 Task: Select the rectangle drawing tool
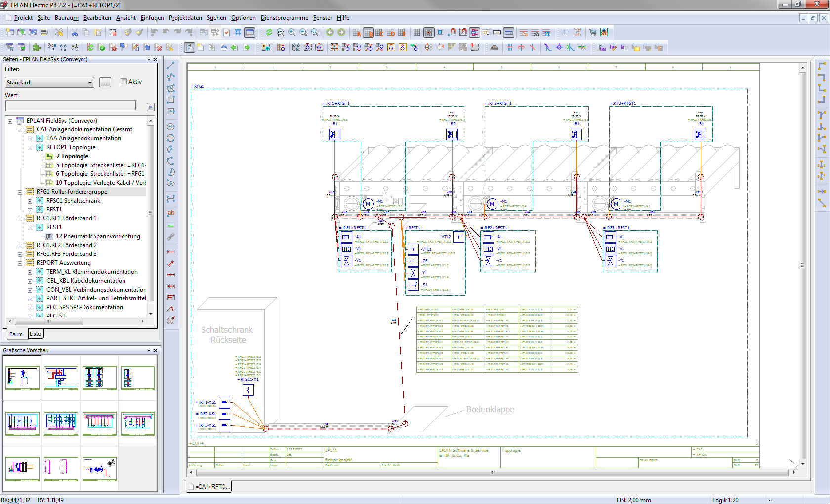coord(171,100)
